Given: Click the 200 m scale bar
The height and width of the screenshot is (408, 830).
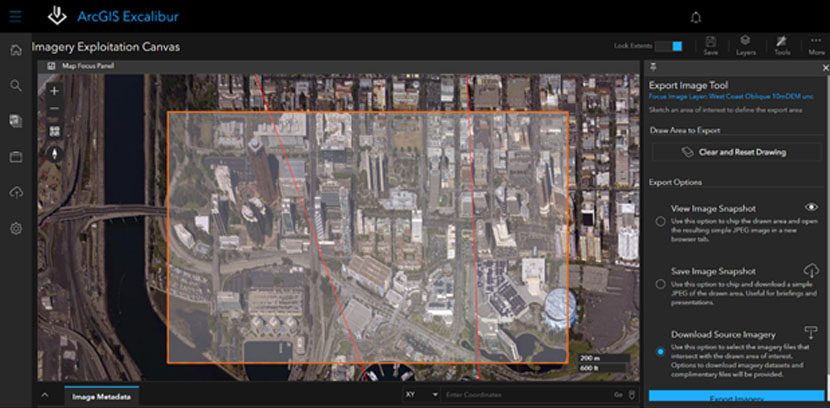Looking at the screenshot, I should [x=603, y=358].
